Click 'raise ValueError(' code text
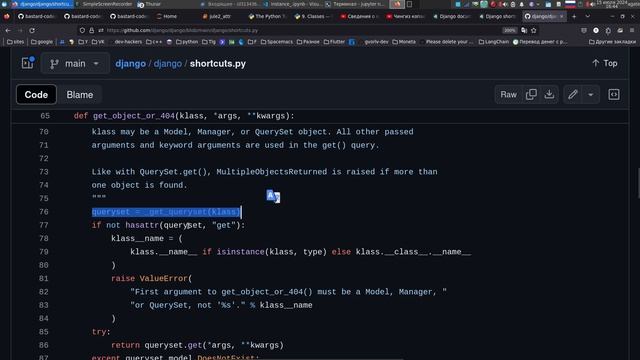The width and height of the screenshot is (640, 360). (151, 278)
